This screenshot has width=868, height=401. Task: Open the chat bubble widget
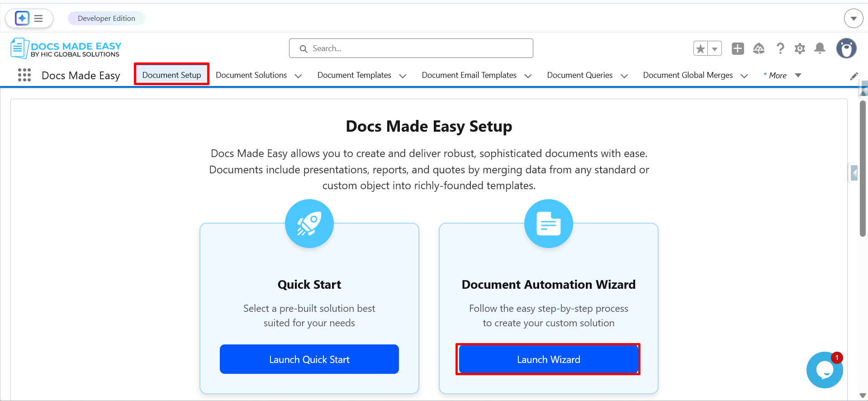(x=825, y=370)
